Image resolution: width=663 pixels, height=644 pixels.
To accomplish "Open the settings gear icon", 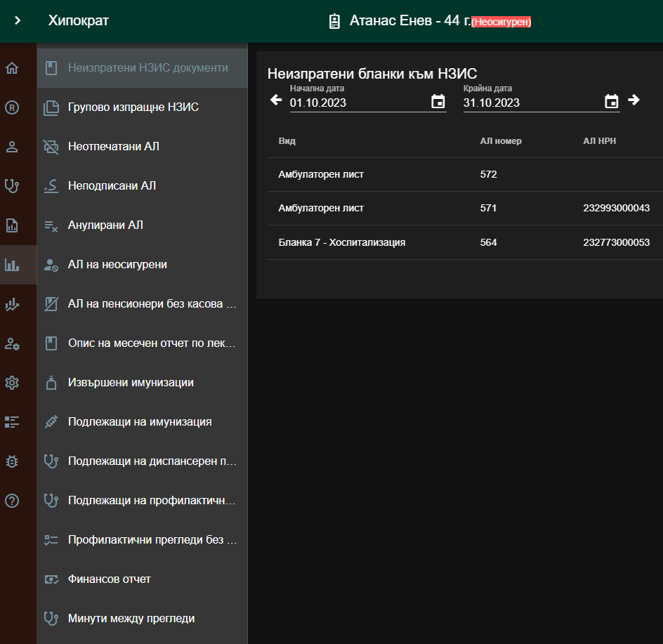I will tap(12, 383).
